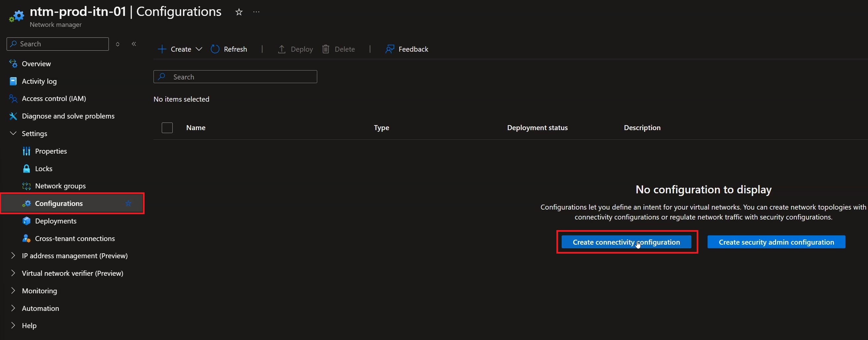Click the Refresh toolbar button label
The image size is (868, 340).
click(x=235, y=49)
